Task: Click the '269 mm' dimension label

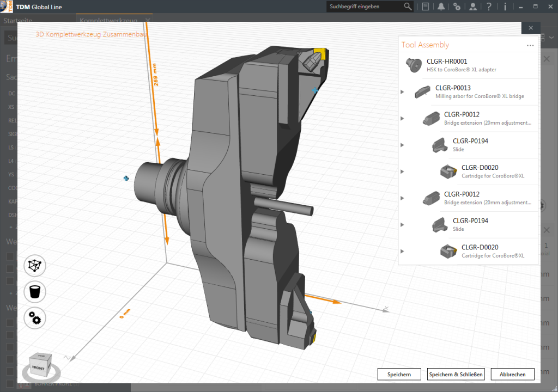Action: tap(155, 75)
